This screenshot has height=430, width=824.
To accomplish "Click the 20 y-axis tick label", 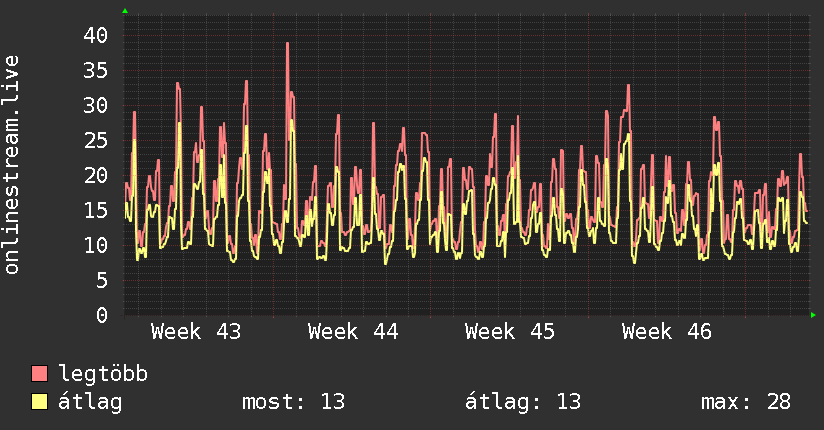I will (96, 176).
